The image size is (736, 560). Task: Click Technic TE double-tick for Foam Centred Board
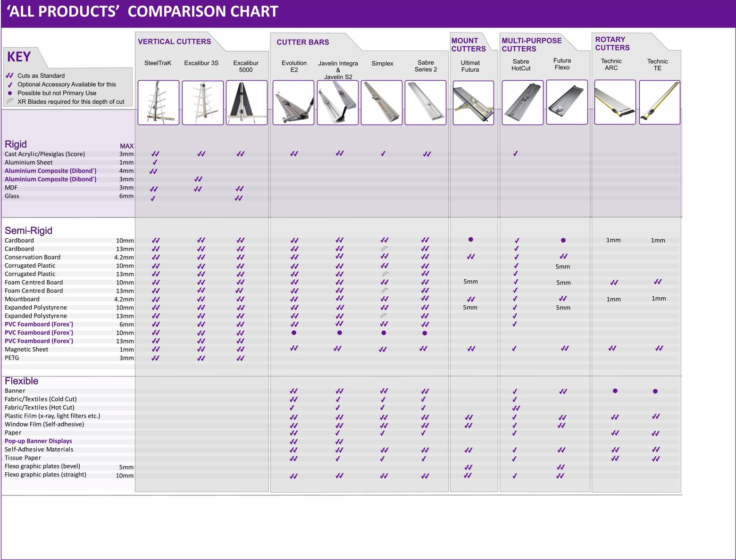click(658, 282)
